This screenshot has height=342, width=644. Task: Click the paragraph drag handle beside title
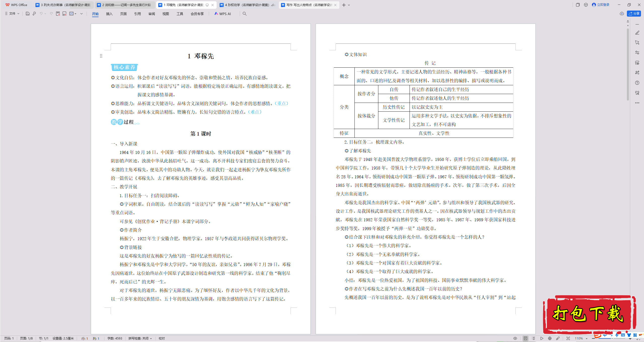[x=101, y=56]
